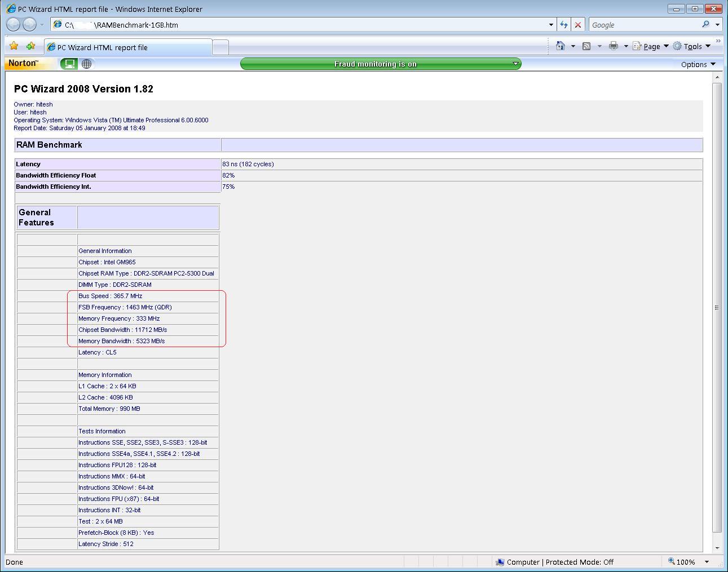This screenshot has height=572, width=728.
Task: Click the PC Wizard 2008 Version 1.82 heading
Action: pos(83,89)
